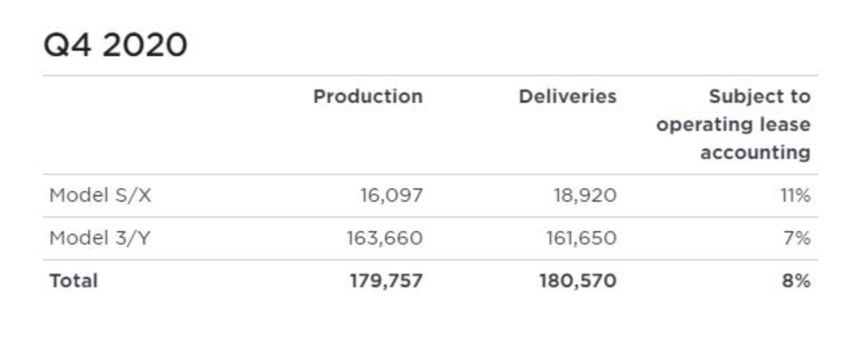Screen dimensions: 868x346
Task: Click the operating lease accounting column header
Action: click(x=733, y=125)
